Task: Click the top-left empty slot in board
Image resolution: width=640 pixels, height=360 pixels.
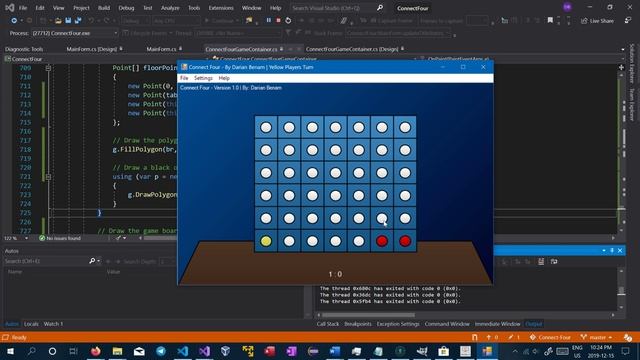Action: [266, 127]
